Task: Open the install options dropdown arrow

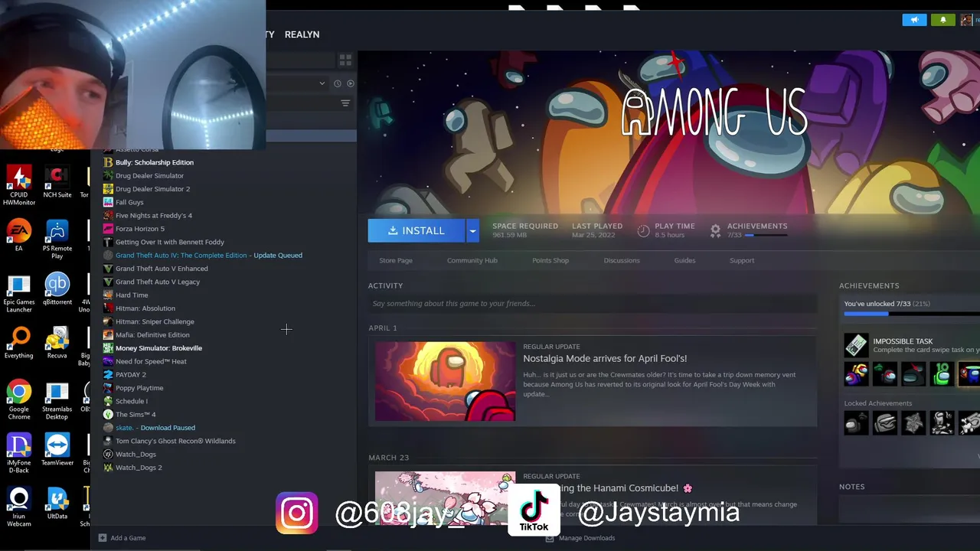Action: pyautogui.click(x=472, y=230)
